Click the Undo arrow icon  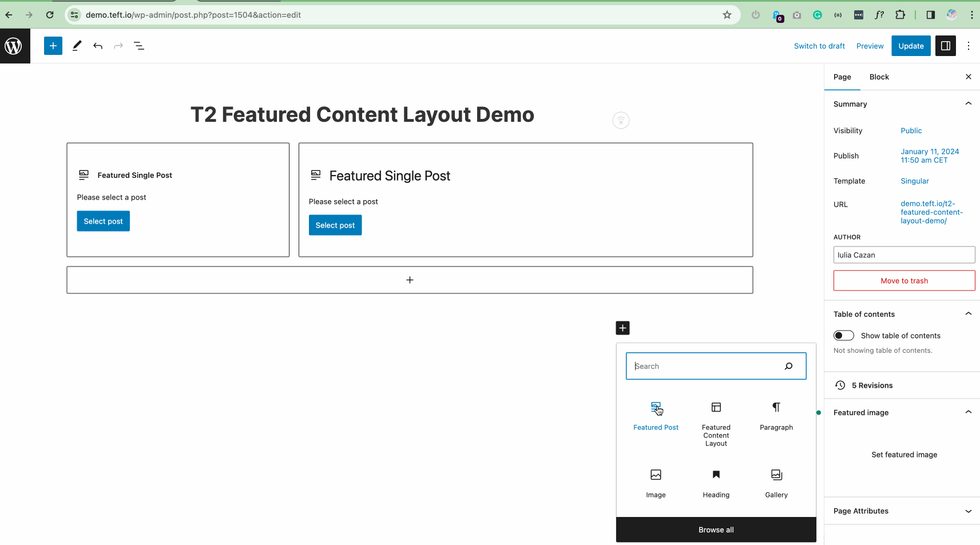point(98,46)
